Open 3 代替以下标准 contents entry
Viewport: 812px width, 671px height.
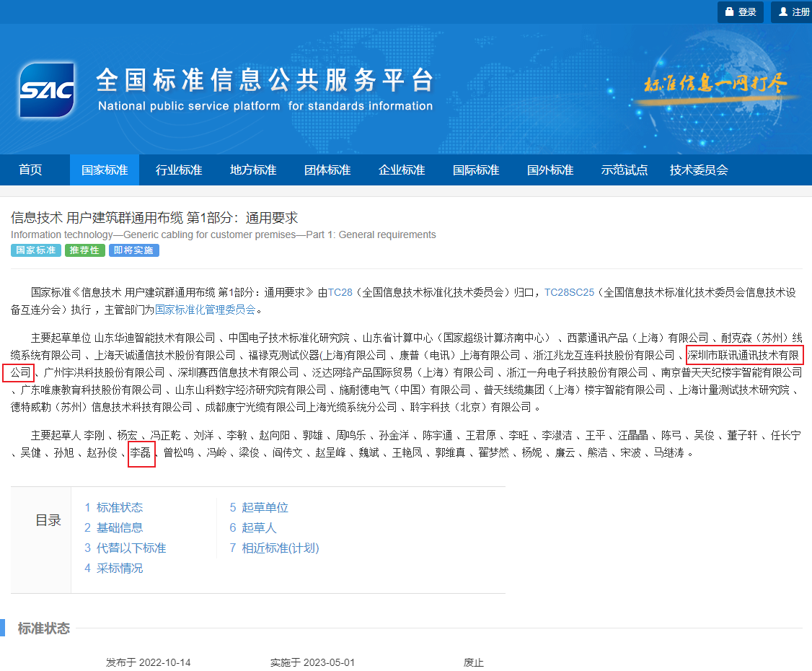pyautogui.click(x=125, y=548)
